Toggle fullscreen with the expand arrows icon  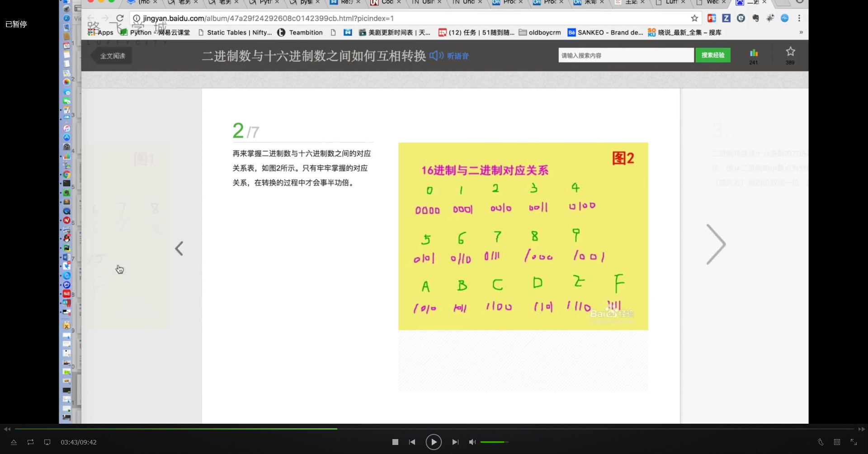pos(854,442)
